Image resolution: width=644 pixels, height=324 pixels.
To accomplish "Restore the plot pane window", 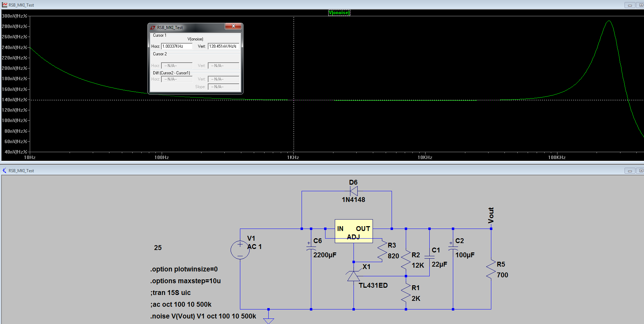I will [x=641, y=5].
